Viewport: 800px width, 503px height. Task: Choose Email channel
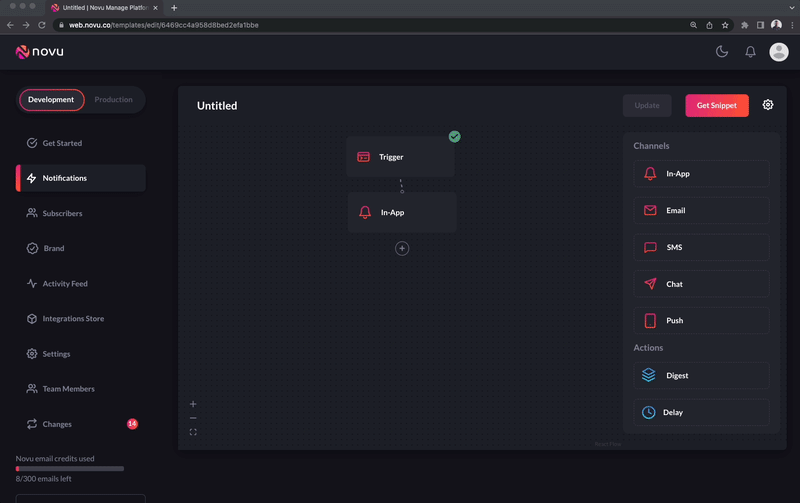pyautogui.click(x=702, y=210)
